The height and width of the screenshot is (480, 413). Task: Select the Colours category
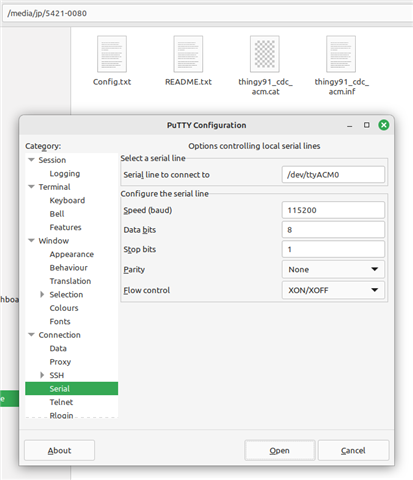coord(64,308)
